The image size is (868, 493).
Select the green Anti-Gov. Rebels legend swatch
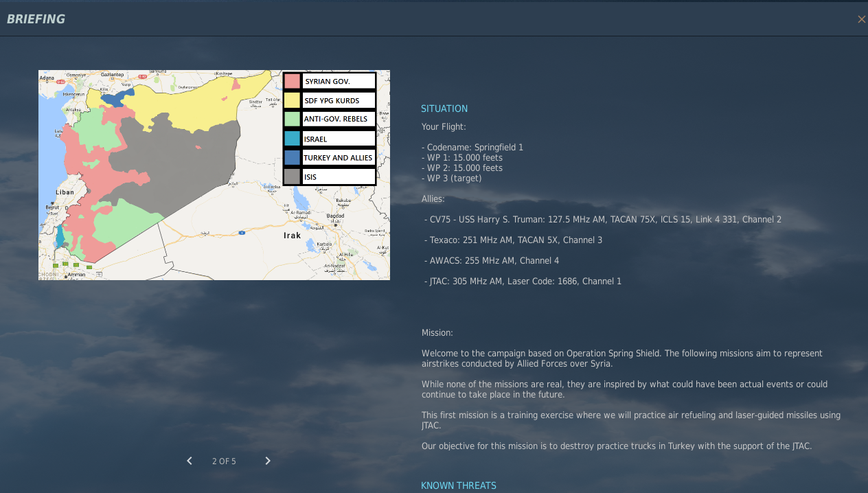[x=293, y=119]
